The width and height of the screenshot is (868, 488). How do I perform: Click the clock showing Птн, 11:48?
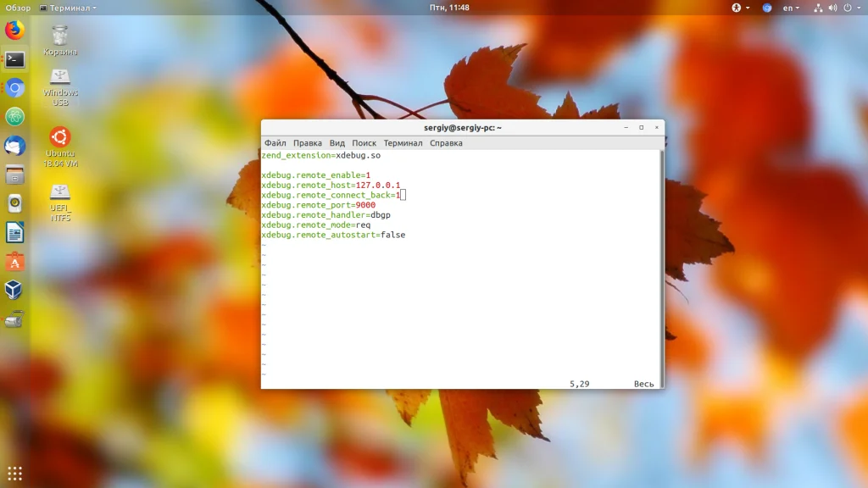[x=449, y=8]
